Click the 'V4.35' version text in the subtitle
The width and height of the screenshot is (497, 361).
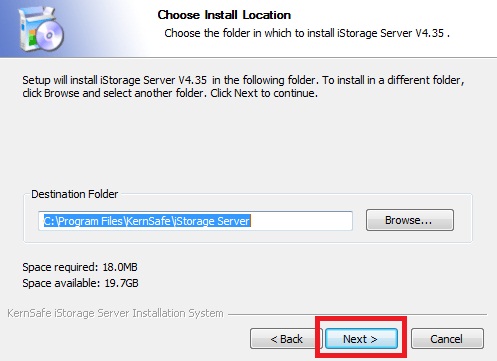coord(430,33)
